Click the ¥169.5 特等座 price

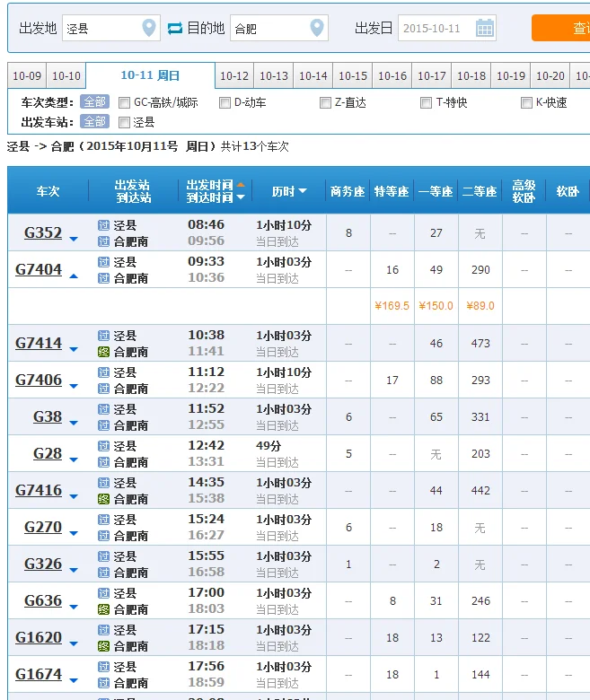(392, 306)
